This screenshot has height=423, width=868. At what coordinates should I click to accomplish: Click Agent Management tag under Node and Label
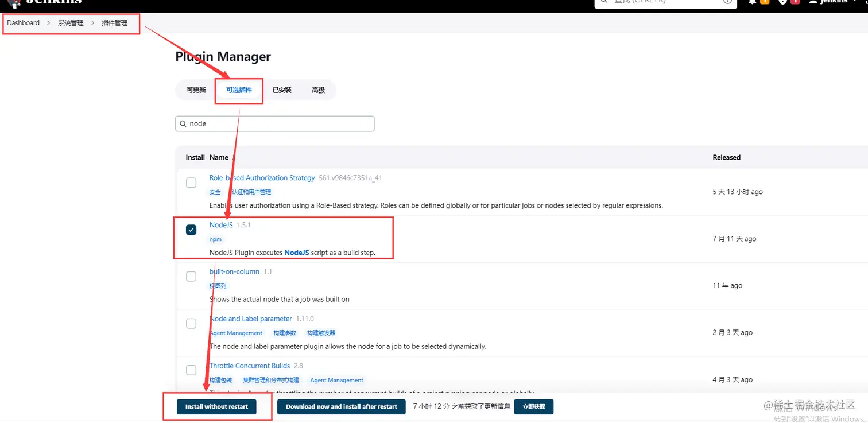[236, 333]
